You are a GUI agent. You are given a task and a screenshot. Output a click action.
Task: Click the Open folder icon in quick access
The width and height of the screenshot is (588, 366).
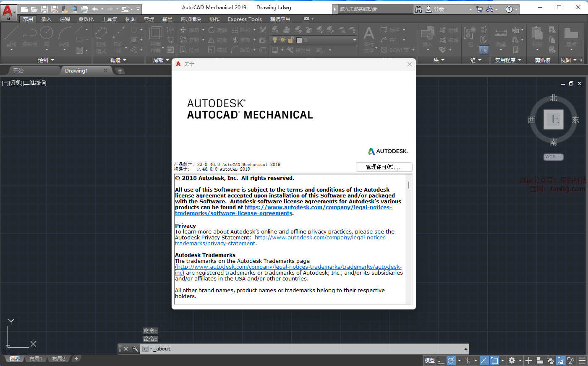pos(34,9)
